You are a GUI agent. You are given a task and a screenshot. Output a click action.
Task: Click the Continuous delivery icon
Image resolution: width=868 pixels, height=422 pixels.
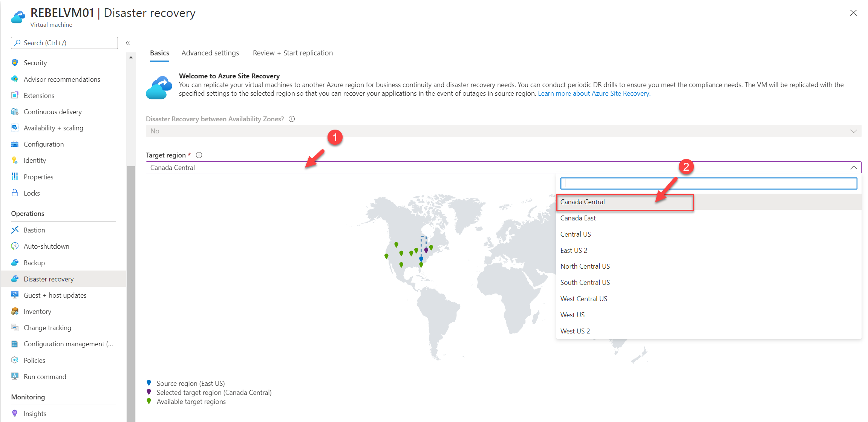click(15, 112)
